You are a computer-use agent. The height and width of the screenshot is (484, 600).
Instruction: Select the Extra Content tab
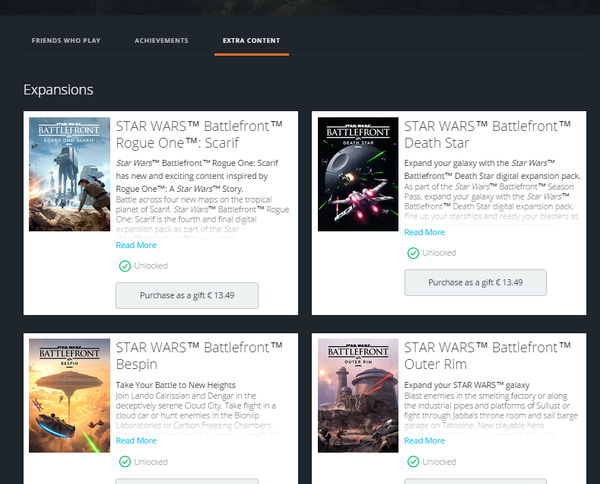point(251,41)
